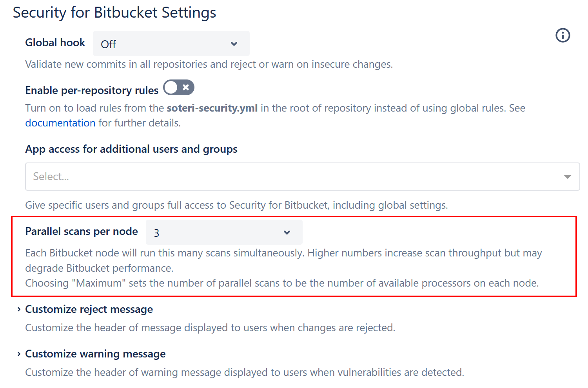Click the Security for Bitbucket Settings title

[x=114, y=13]
